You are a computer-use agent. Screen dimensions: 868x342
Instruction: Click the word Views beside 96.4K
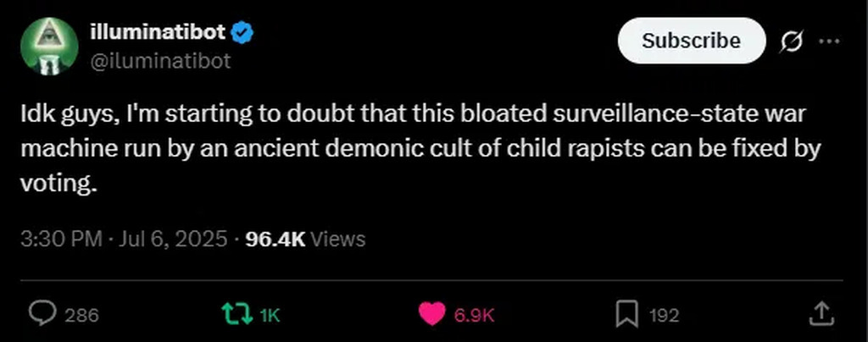pos(338,240)
